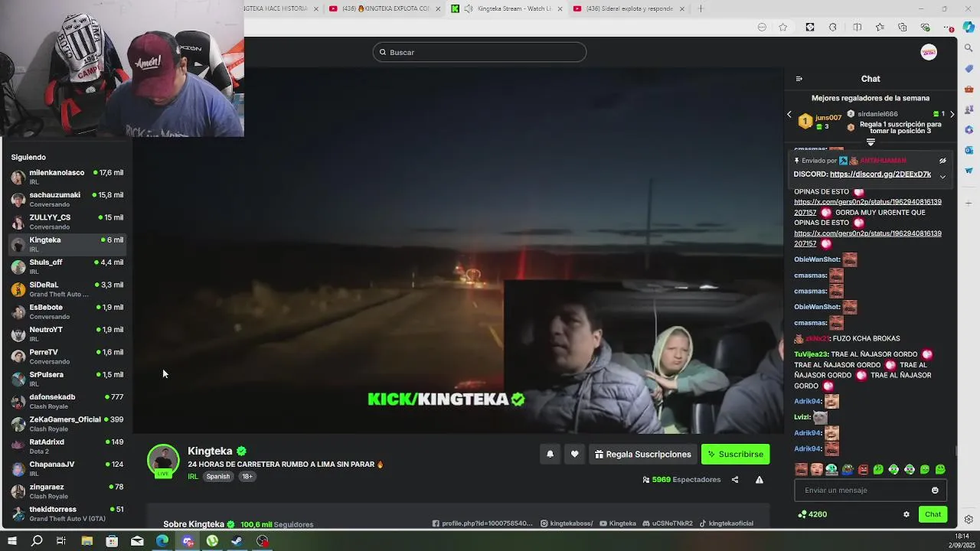Click the IRL category link
980x551 pixels.
pos(193,477)
